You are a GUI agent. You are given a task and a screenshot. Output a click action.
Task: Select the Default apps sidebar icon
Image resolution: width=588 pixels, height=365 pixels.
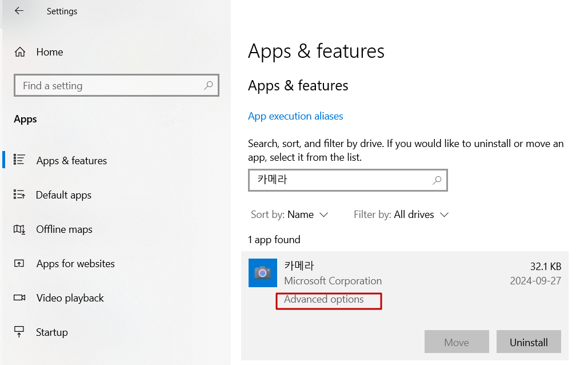click(x=19, y=194)
